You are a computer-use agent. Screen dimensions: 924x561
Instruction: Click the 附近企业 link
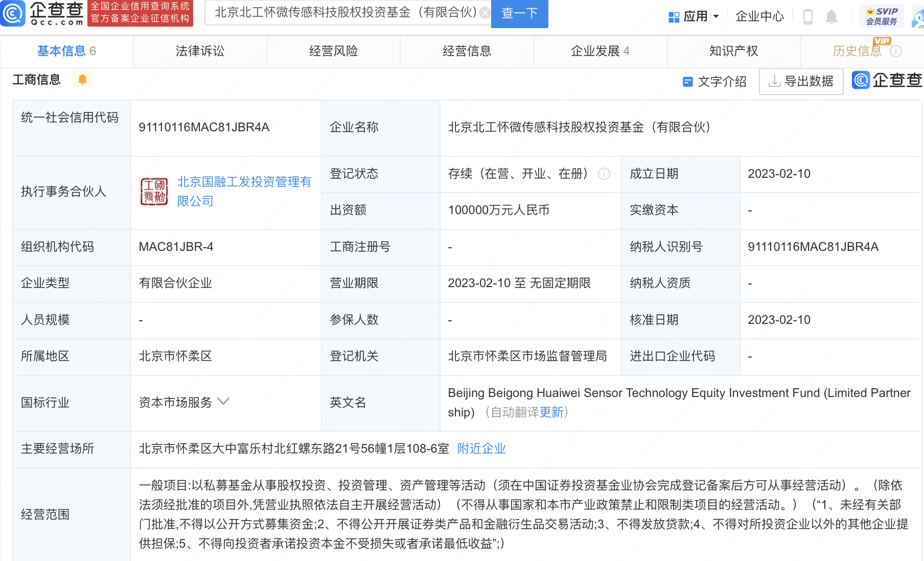click(481, 449)
